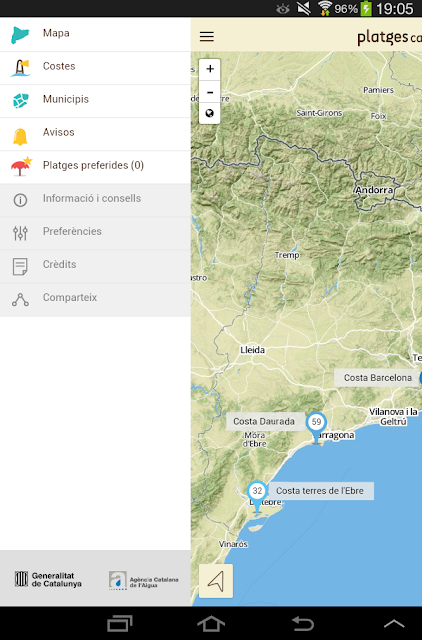
Task: Open the Crèdits page
Action: click(96, 266)
